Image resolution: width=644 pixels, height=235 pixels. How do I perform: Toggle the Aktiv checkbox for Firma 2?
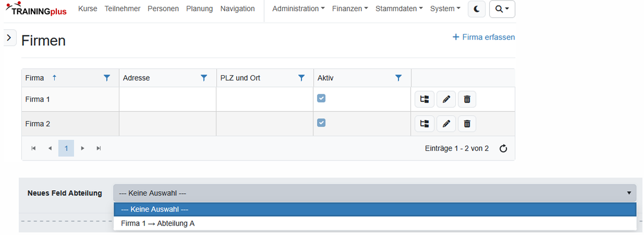click(x=321, y=122)
